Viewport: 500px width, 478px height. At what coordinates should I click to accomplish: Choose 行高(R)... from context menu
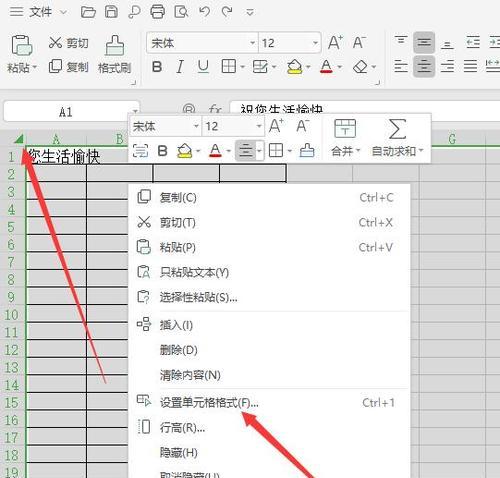[269, 427]
